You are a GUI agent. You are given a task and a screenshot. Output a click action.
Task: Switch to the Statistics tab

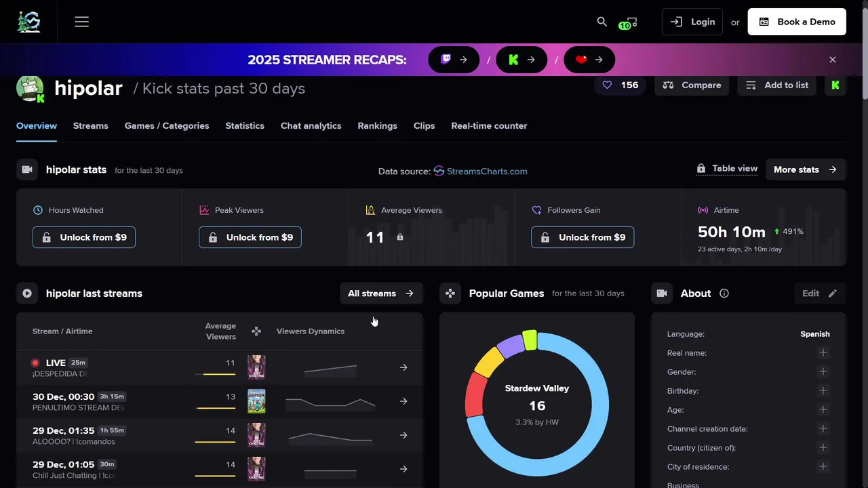[245, 126]
